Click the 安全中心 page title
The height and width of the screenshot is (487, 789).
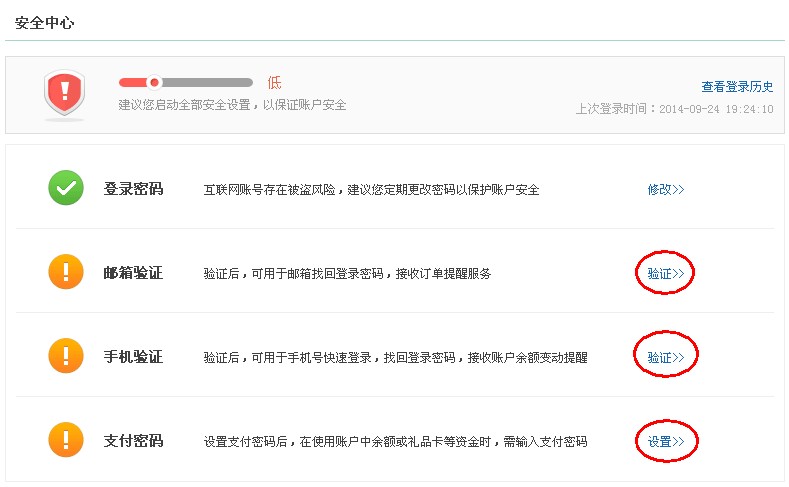coord(45,23)
